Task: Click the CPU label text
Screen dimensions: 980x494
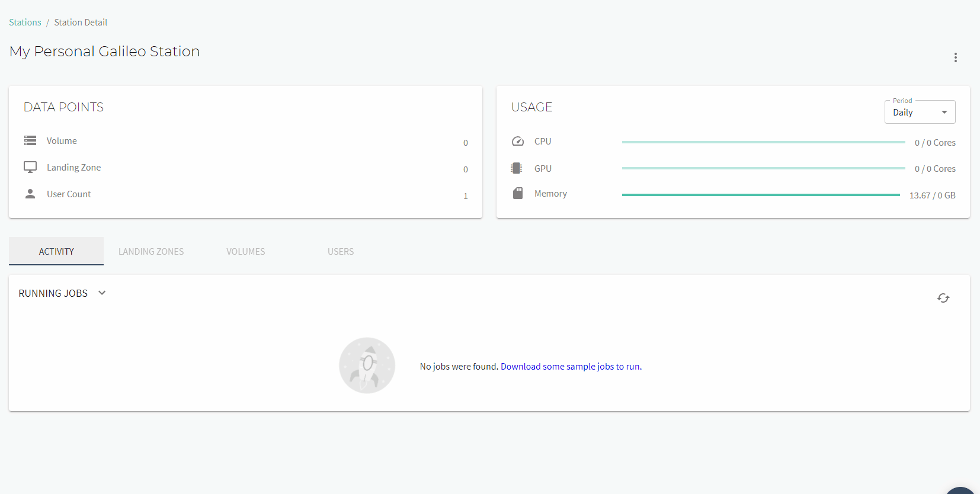Action: pyautogui.click(x=543, y=142)
